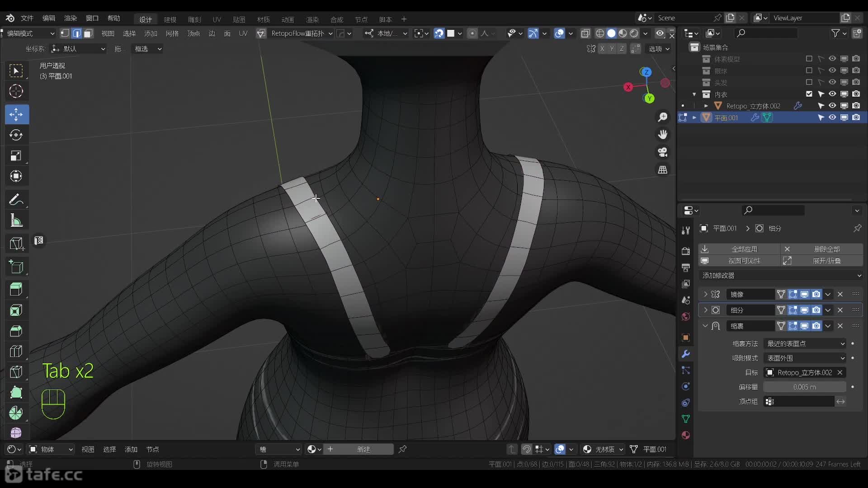Toggle snapping magnet in header
868x488 pixels.
coord(439,33)
